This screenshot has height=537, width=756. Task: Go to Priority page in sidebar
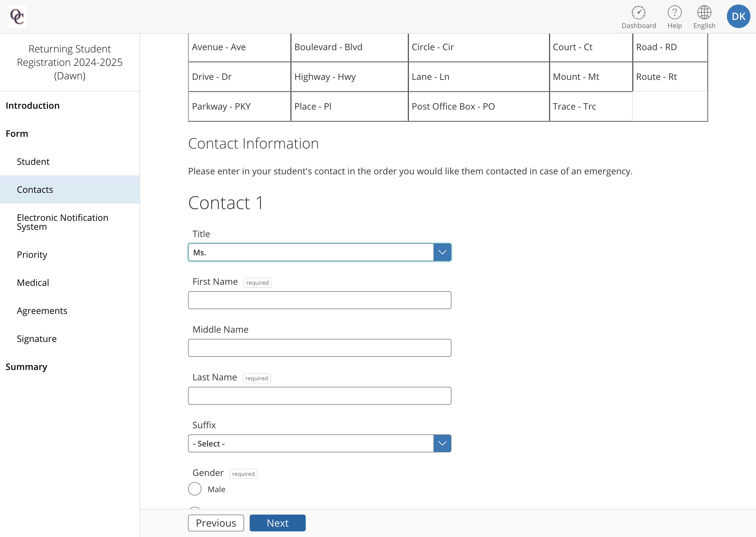coord(32,254)
